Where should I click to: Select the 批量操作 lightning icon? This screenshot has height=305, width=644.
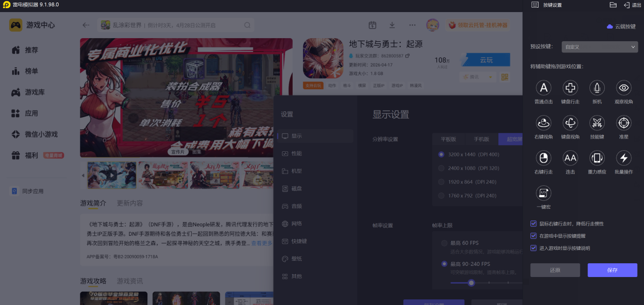tap(624, 158)
